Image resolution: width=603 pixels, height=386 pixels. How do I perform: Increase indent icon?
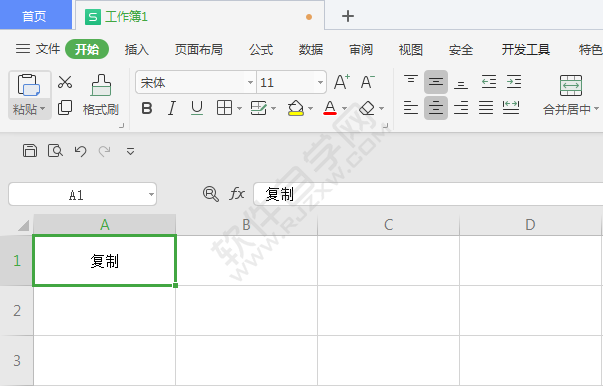coord(514,82)
